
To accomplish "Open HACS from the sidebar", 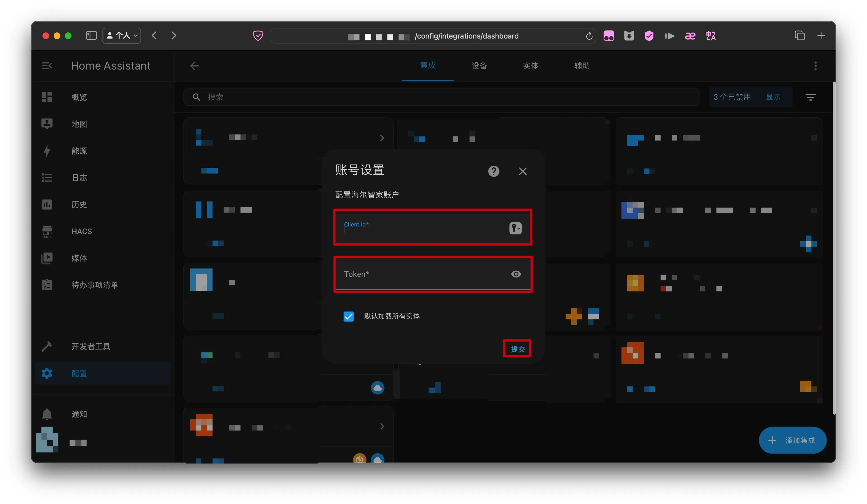I will point(82,231).
